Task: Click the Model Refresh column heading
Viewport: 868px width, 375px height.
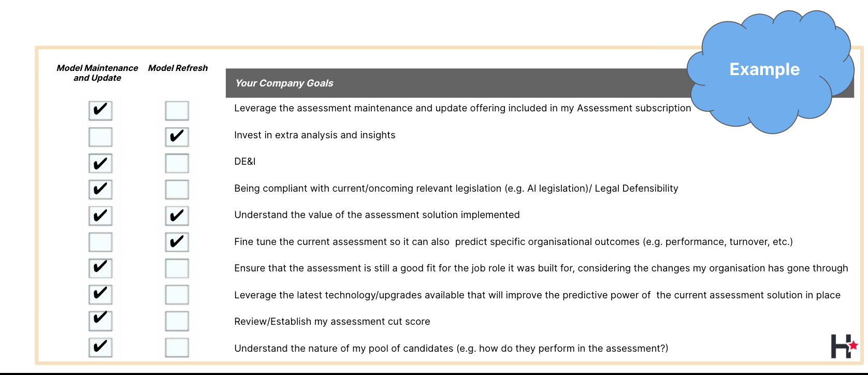Action: (178, 68)
